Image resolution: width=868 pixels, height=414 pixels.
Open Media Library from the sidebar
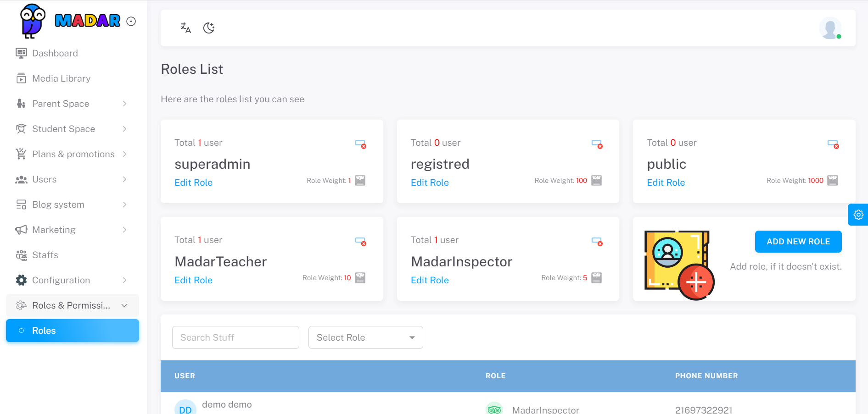[61, 78]
